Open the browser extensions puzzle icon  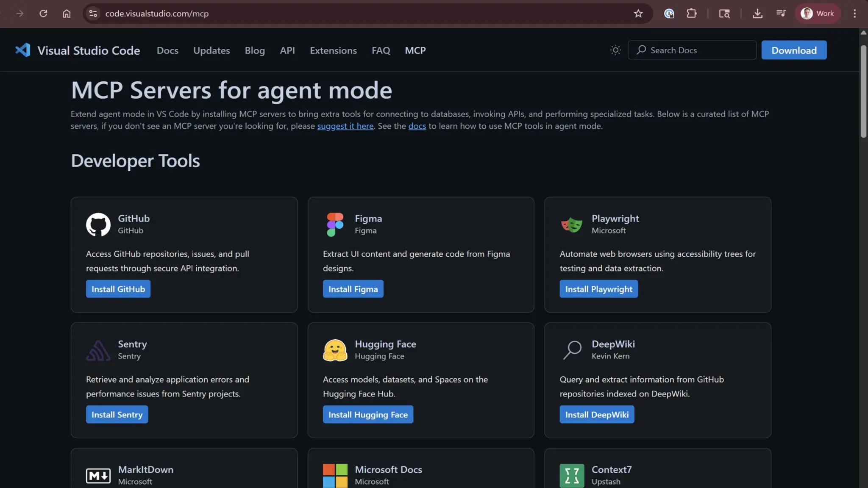coord(691,14)
